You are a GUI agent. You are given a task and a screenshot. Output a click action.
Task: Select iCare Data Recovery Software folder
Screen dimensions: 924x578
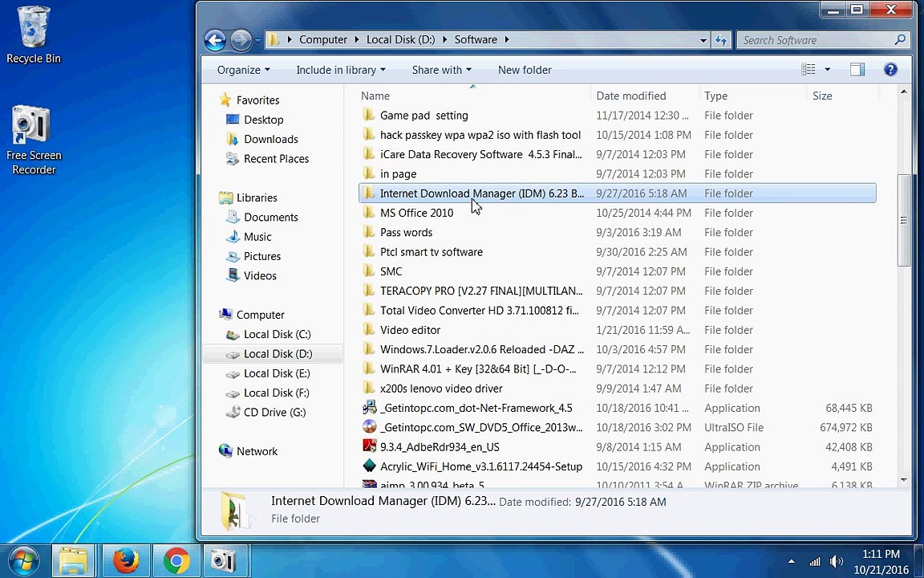(x=481, y=154)
